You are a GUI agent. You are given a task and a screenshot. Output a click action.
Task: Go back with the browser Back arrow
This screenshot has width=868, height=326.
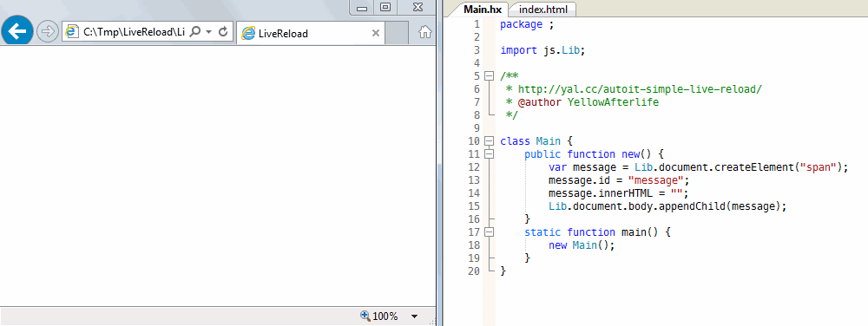tap(17, 31)
